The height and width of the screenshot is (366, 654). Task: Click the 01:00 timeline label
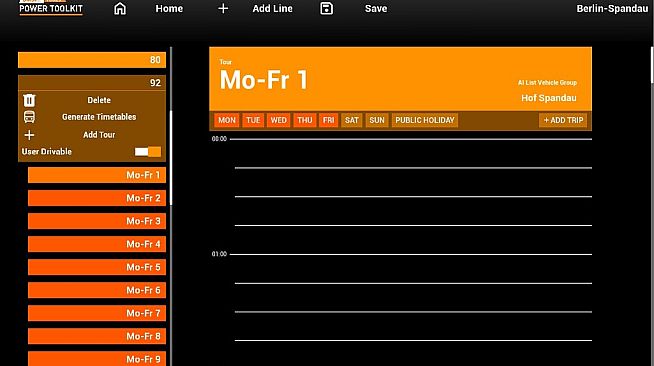click(219, 254)
